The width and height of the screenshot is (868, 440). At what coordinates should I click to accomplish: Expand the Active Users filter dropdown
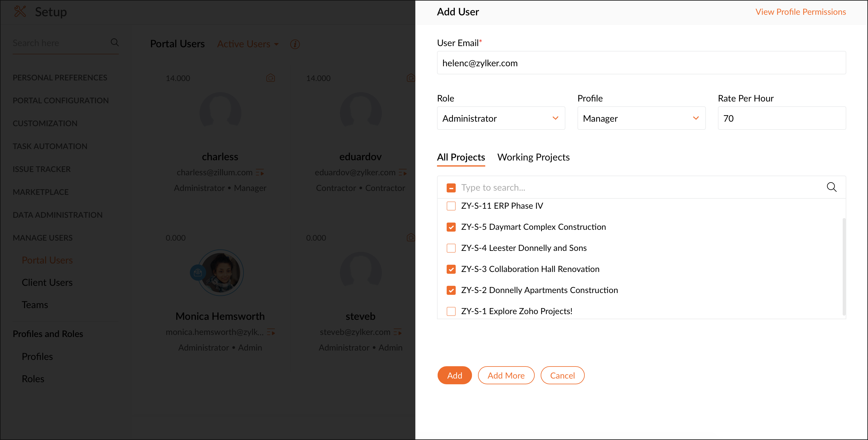pos(248,44)
